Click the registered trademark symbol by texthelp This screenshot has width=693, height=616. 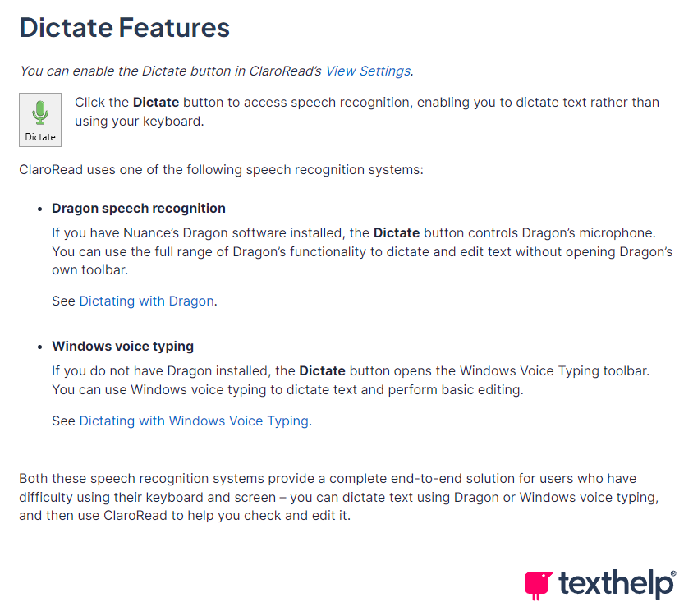(x=673, y=573)
